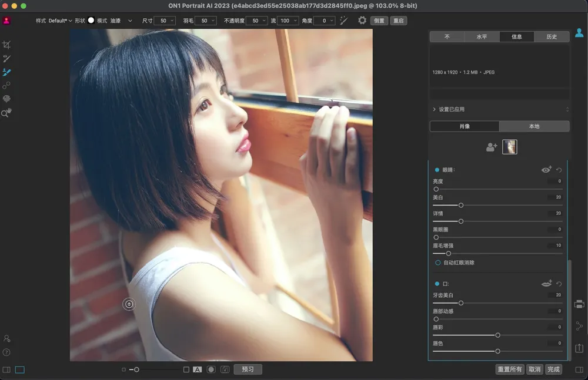Click the export share icon at right

[x=579, y=348]
